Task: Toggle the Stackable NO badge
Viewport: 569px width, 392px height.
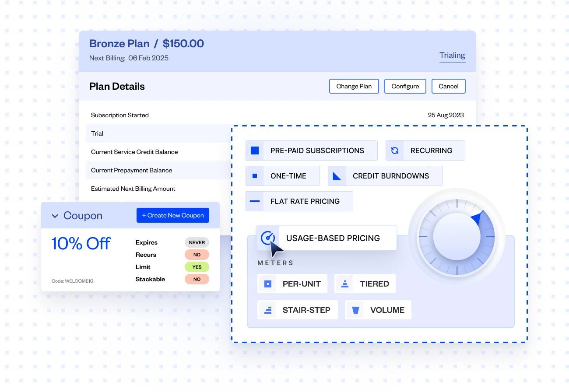Action: click(197, 279)
